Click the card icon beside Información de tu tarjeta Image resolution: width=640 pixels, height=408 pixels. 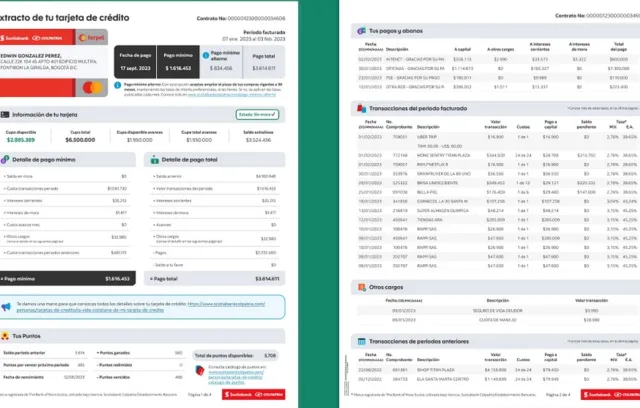click(x=5, y=115)
